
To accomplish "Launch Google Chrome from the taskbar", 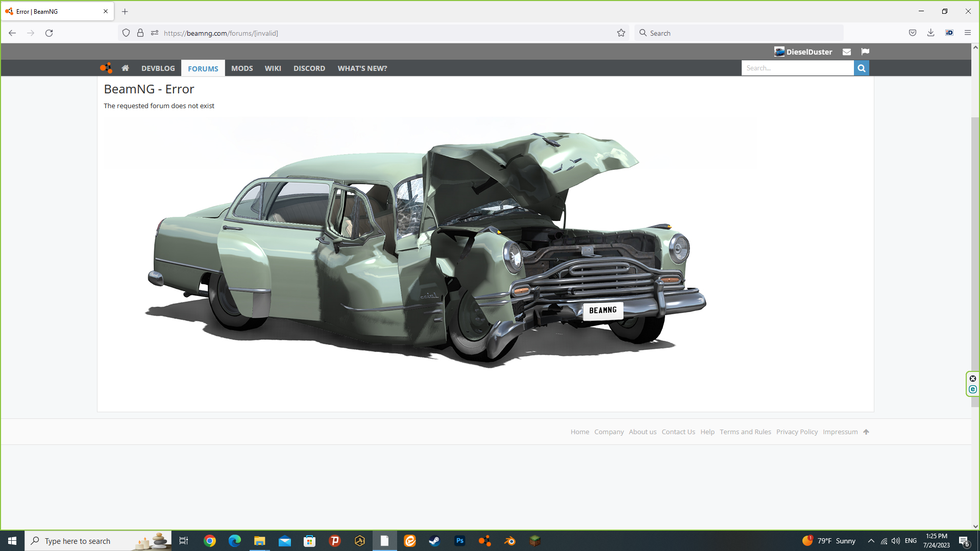I will (x=210, y=541).
